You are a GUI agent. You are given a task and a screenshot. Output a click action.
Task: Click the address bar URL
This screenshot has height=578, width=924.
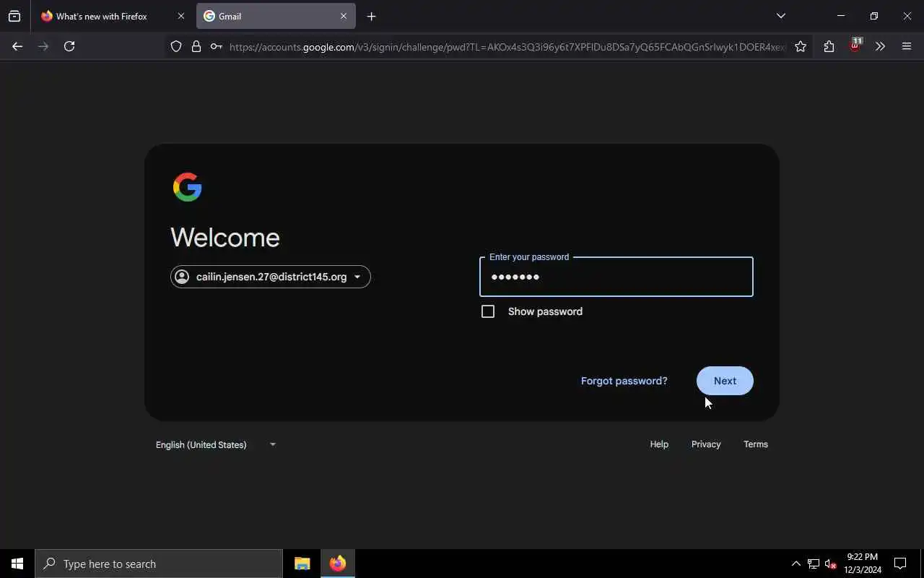[x=507, y=47]
